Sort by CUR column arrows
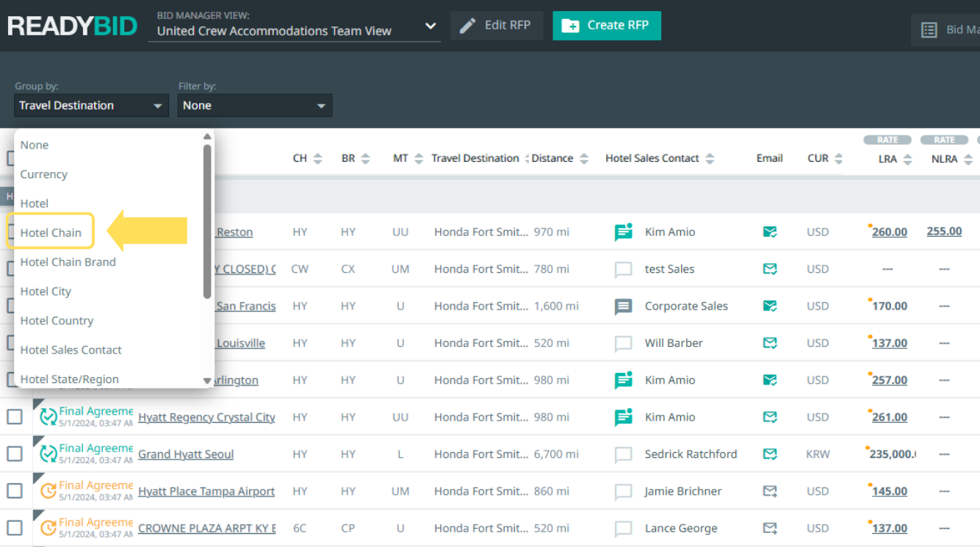The width and height of the screenshot is (980, 547). click(838, 158)
